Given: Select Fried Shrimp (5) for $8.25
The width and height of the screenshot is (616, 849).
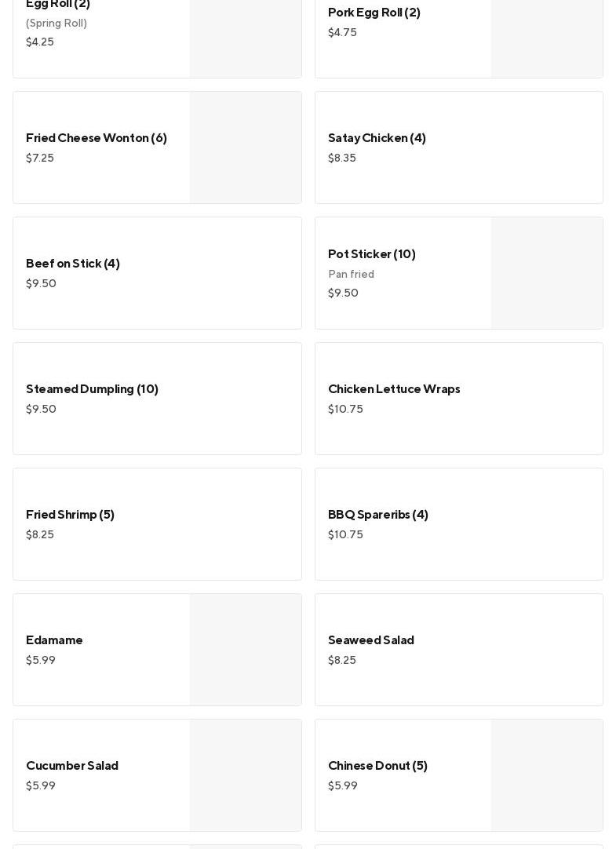Looking at the screenshot, I should (x=70, y=515).
